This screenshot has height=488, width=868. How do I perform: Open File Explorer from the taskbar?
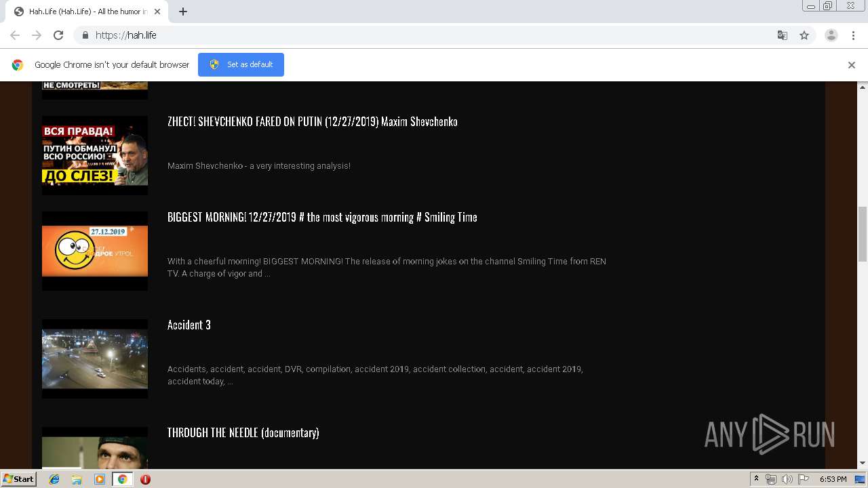tap(77, 479)
